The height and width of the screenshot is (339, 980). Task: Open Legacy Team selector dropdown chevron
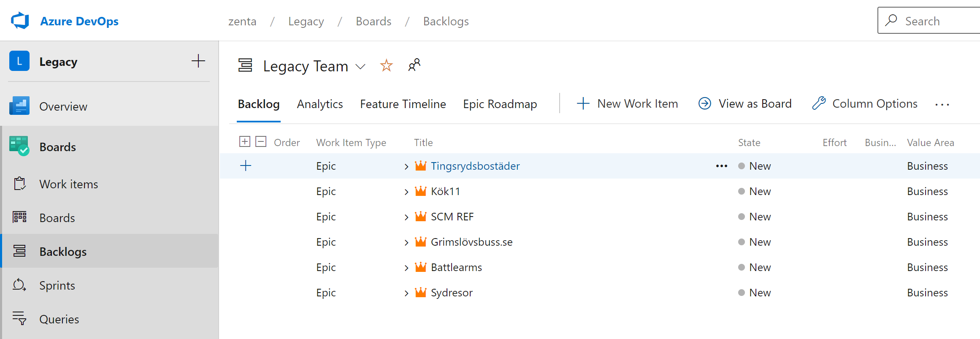point(360,67)
